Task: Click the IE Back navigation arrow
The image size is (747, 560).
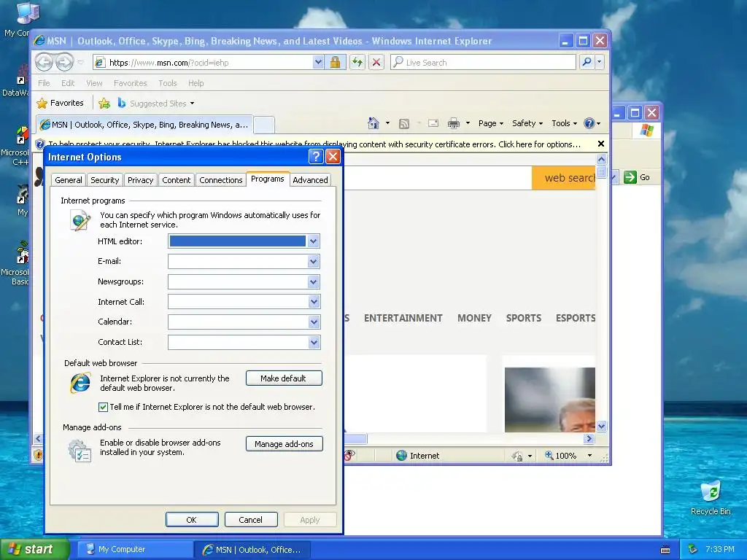Action: [x=44, y=62]
